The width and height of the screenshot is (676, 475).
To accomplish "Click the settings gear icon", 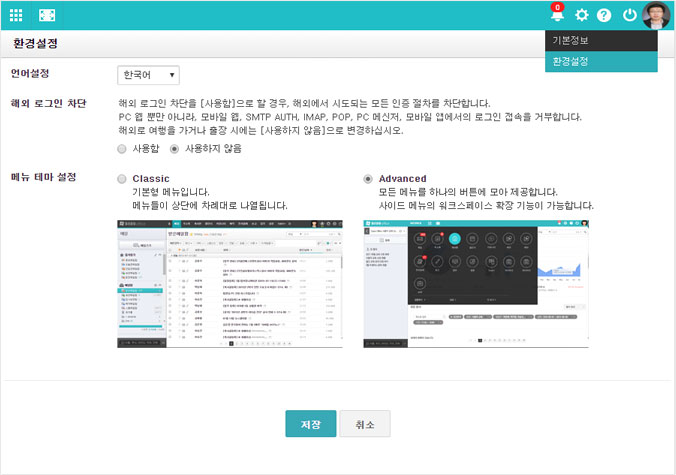I will [582, 16].
